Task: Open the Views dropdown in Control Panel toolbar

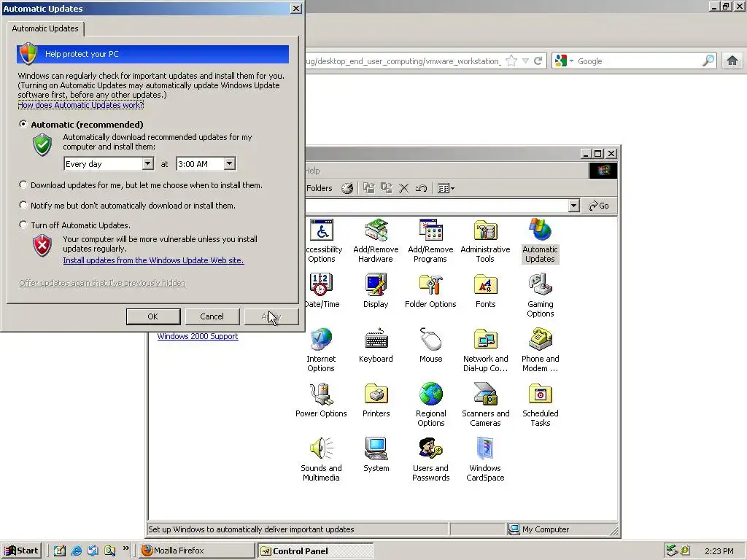Action: tap(446, 189)
